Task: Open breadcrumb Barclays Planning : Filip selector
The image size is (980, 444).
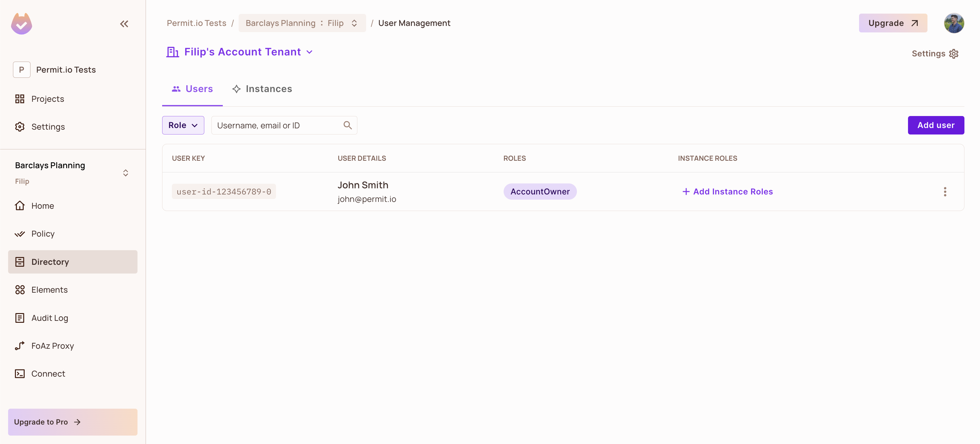Action: click(x=302, y=23)
